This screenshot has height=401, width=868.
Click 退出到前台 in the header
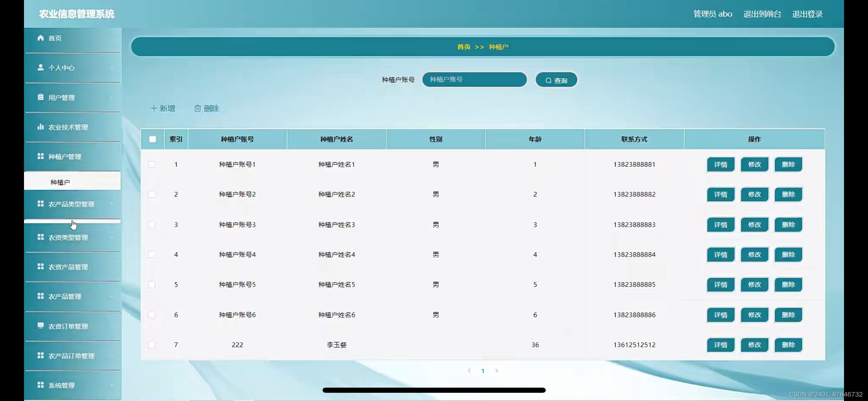point(762,14)
